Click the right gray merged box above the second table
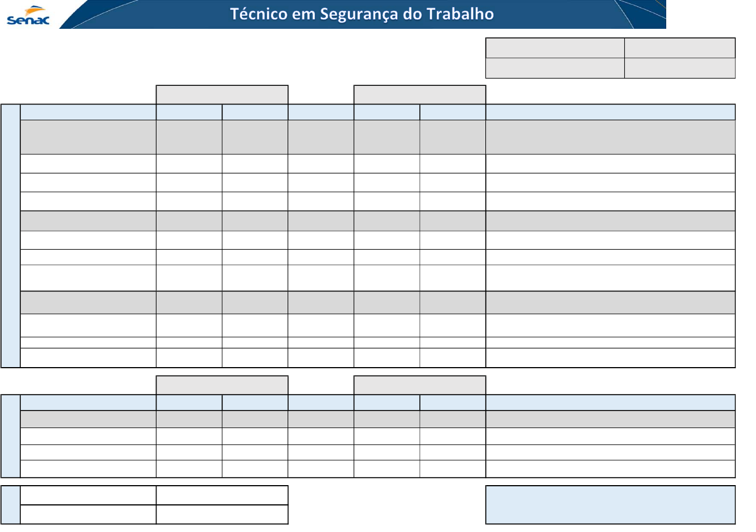 420,385
